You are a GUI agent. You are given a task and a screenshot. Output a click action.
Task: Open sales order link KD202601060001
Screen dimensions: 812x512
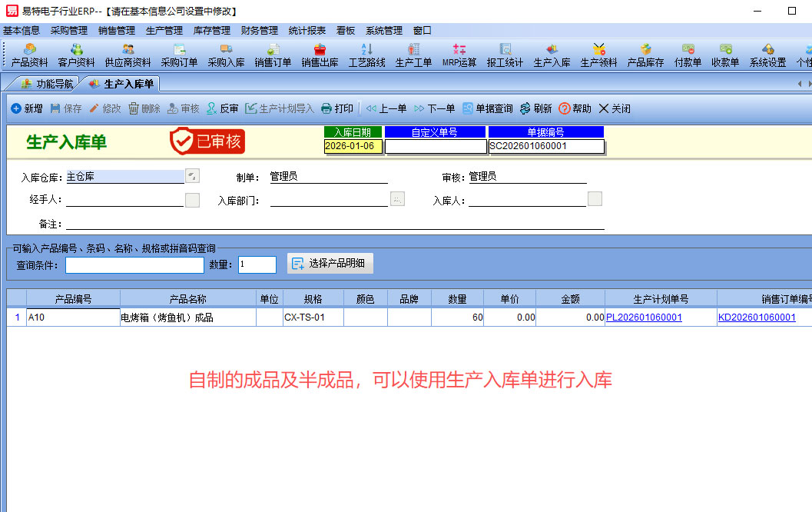[757, 318]
